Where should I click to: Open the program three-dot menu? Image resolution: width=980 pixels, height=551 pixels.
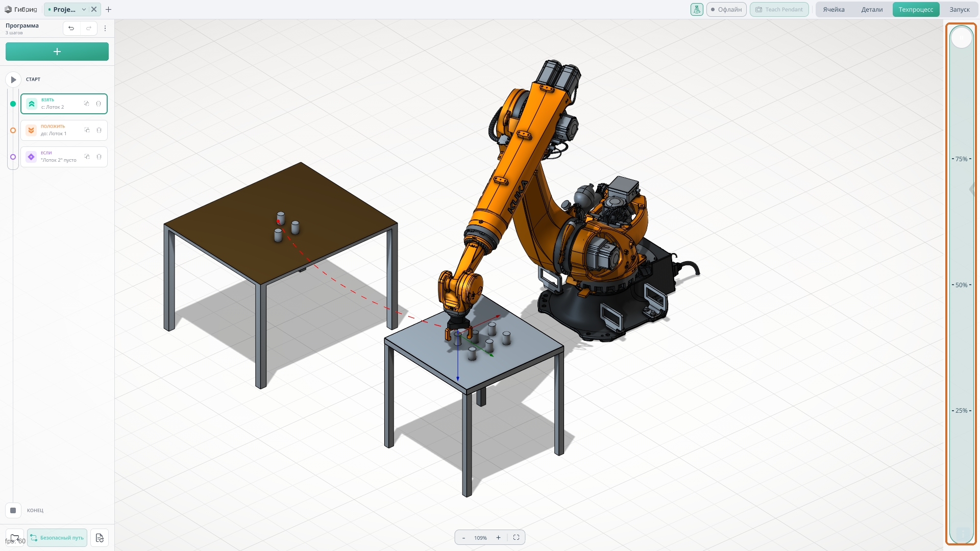pos(105,28)
